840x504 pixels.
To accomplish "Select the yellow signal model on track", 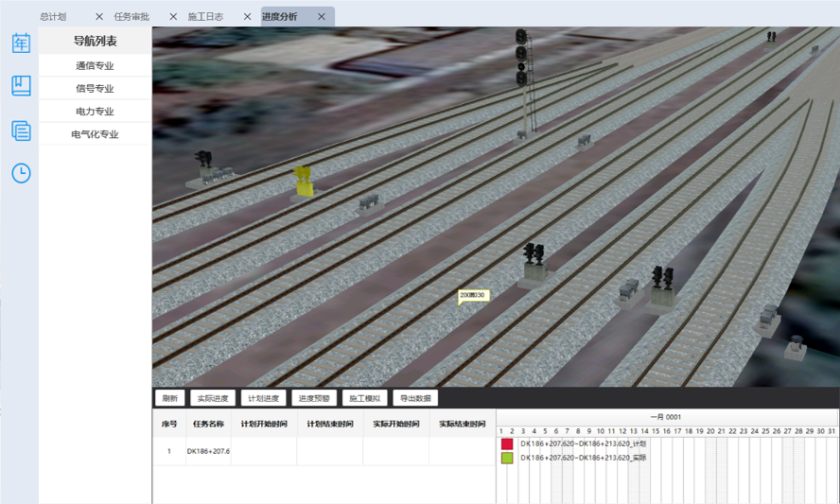I will (x=304, y=182).
